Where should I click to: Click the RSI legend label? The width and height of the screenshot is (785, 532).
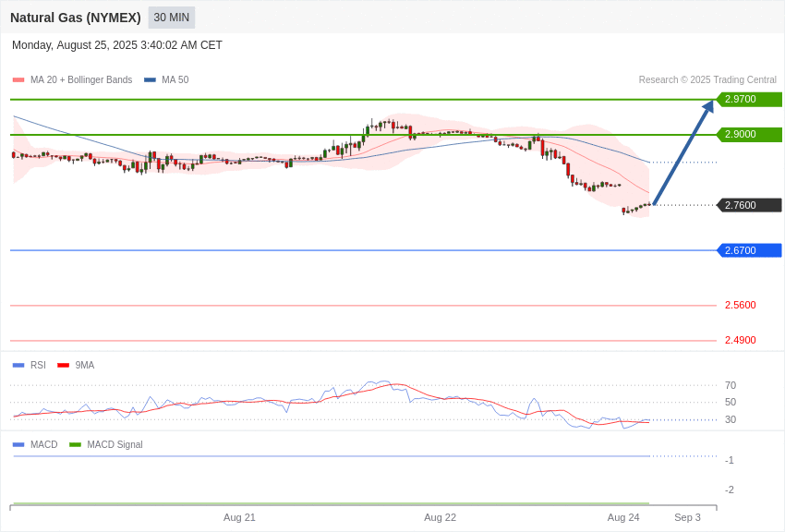point(38,366)
